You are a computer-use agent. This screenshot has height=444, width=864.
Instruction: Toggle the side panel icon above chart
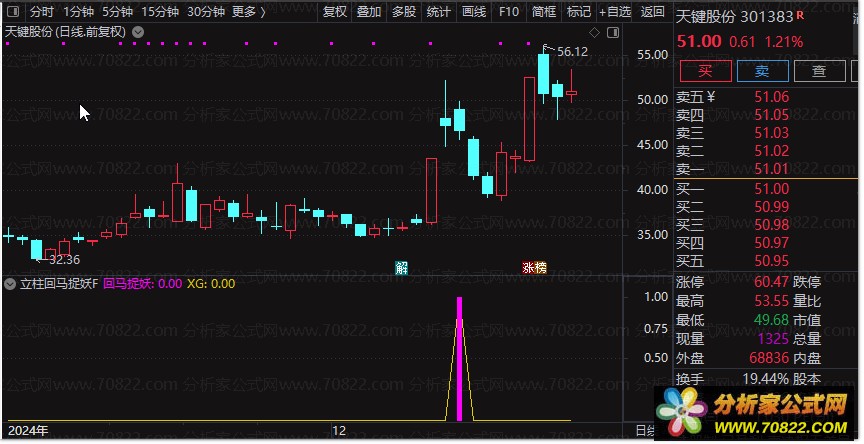coord(613,33)
